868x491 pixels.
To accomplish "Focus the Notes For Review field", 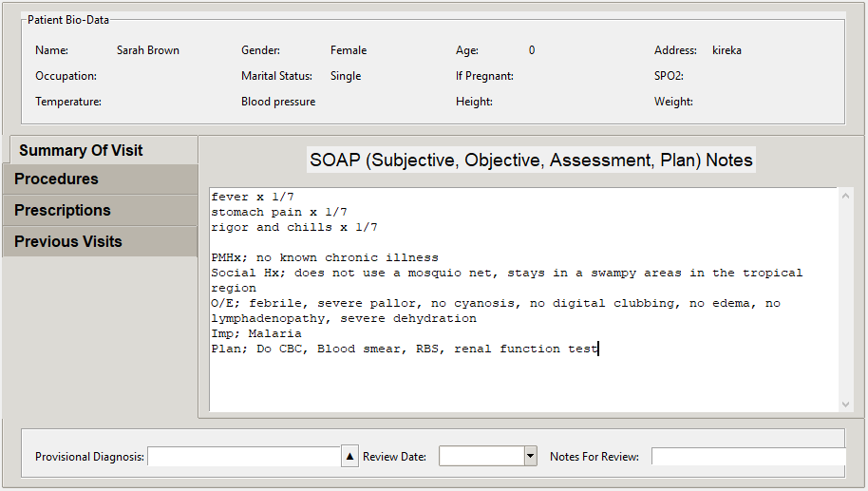I will coord(748,457).
